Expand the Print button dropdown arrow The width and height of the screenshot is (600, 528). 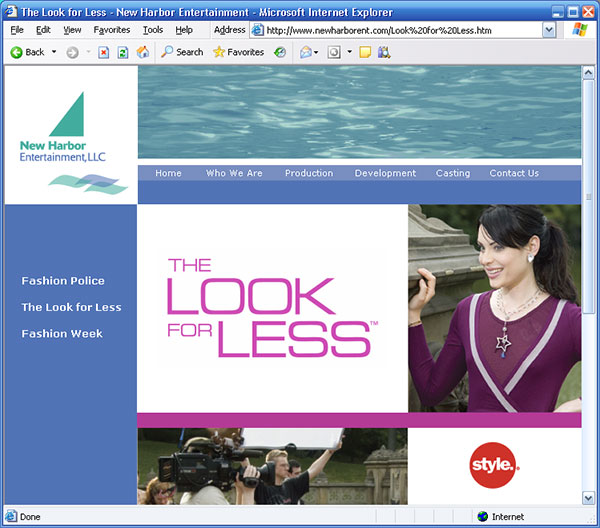pos(349,52)
